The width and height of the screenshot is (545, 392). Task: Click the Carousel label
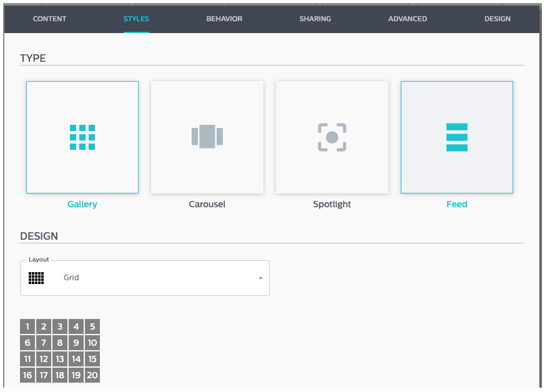[207, 204]
